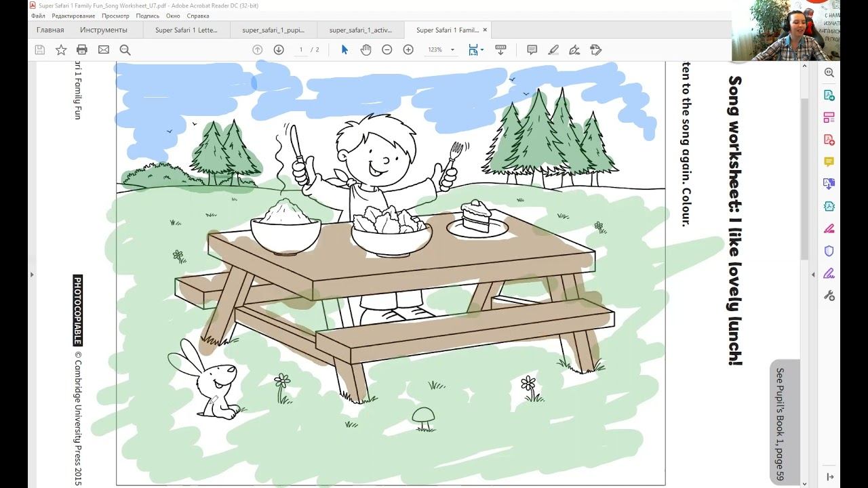This screenshot has width=868, height=488.
Task: Open yellow Comment tool in right pane
Action: tap(829, 161)
